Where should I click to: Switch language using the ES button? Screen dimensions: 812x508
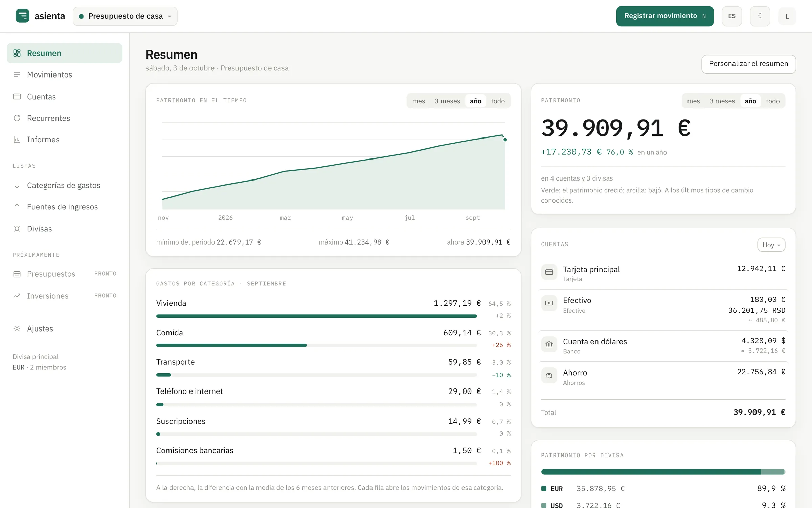tap(732, 16)
